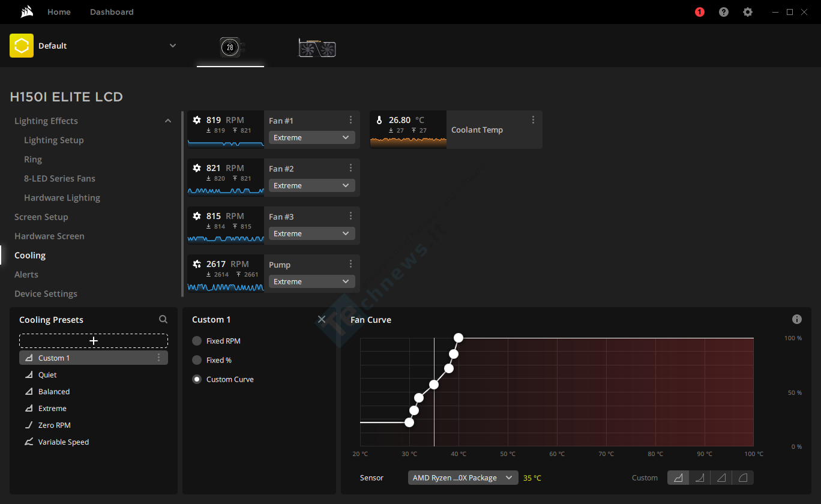Apply the third curve shape preset icon
The width and height of the screenshot is (821, 504).
tap(721, 478)
